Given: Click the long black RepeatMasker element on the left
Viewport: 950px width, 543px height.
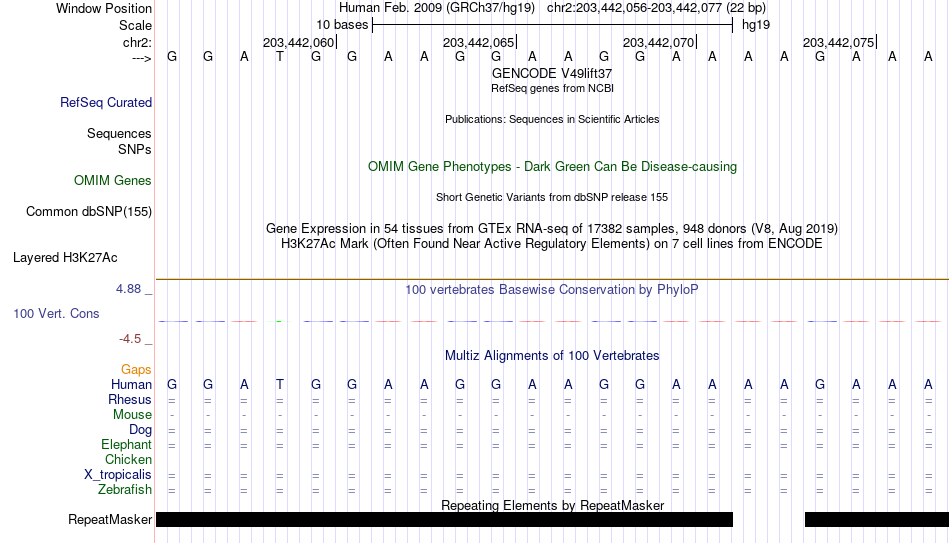Looking at the screenshot, I should pos(445,519).
